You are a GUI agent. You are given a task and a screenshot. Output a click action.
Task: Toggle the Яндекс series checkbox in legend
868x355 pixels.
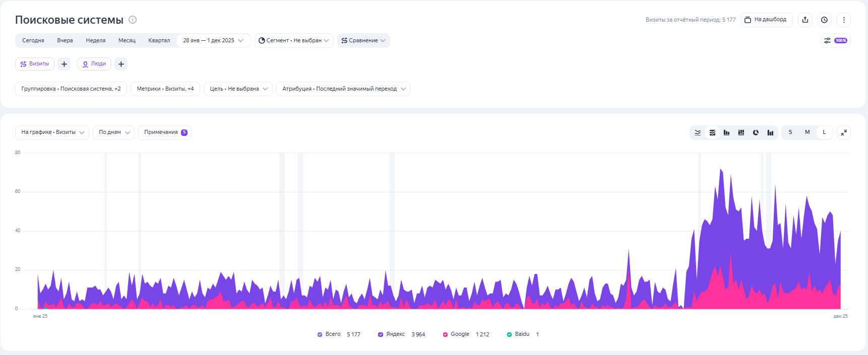coord(381,334)
